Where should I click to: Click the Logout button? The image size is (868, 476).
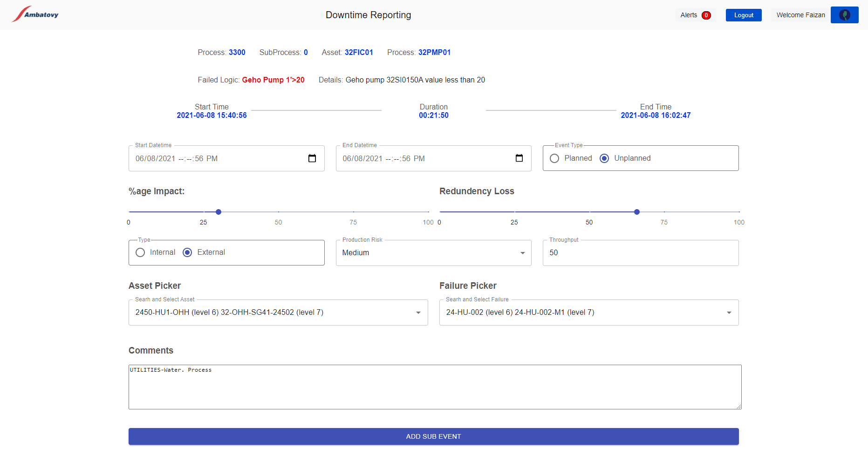click(x=744, y=15)
